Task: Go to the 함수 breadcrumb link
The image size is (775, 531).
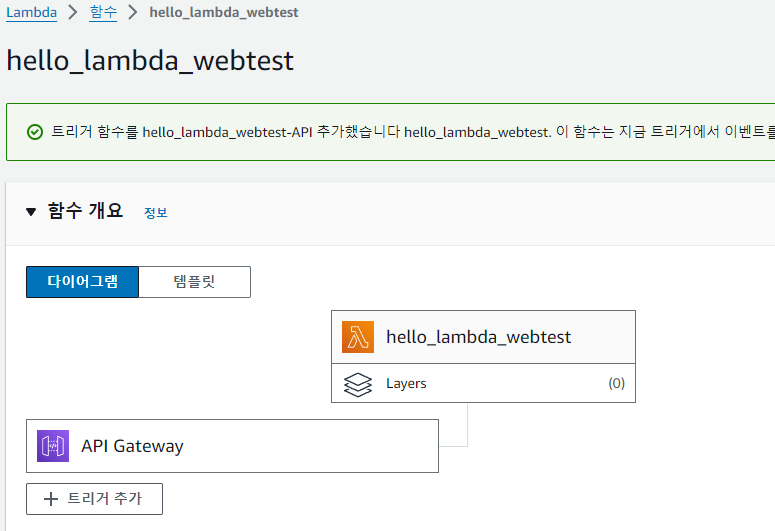Action: point(103,12)
